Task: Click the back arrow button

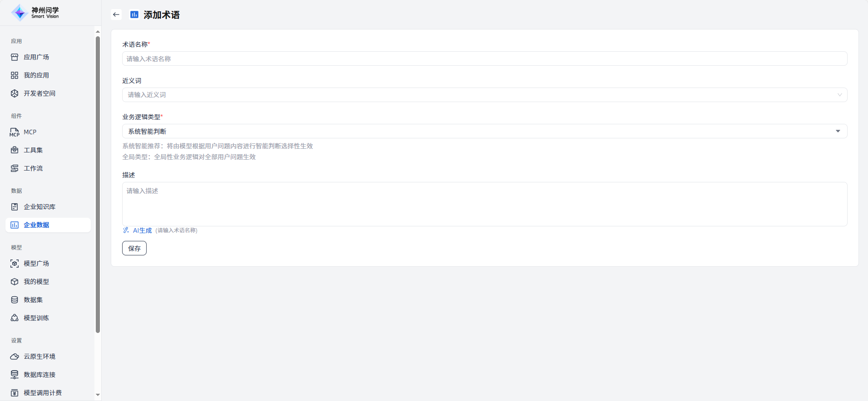Action: pos(116,15)
